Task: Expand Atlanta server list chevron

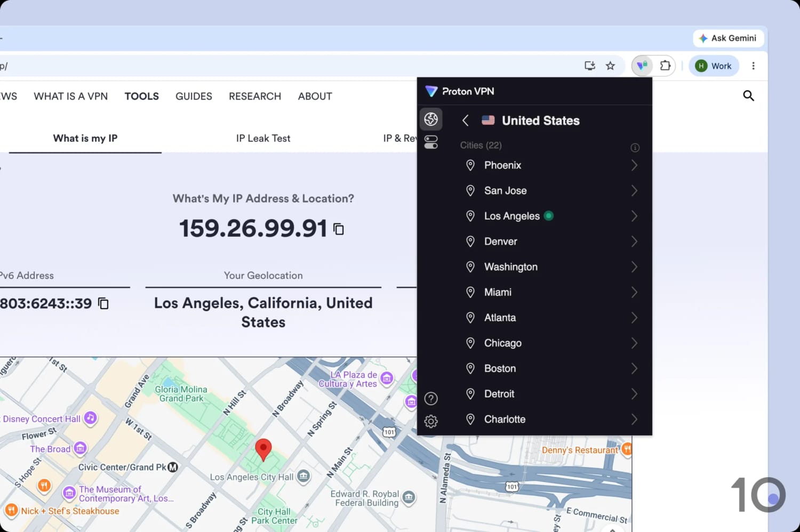Action: pos(634,318)
